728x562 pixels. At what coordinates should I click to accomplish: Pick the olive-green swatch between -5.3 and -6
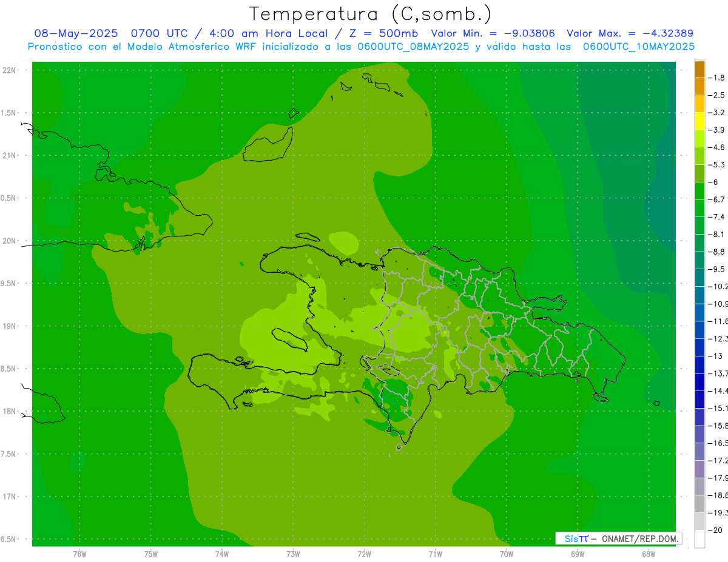point(699,173)
